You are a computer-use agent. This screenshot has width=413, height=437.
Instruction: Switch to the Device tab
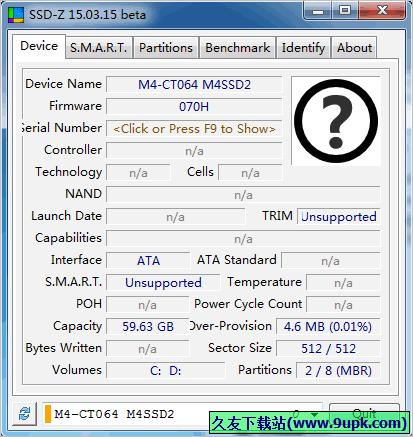coord(39,46)
